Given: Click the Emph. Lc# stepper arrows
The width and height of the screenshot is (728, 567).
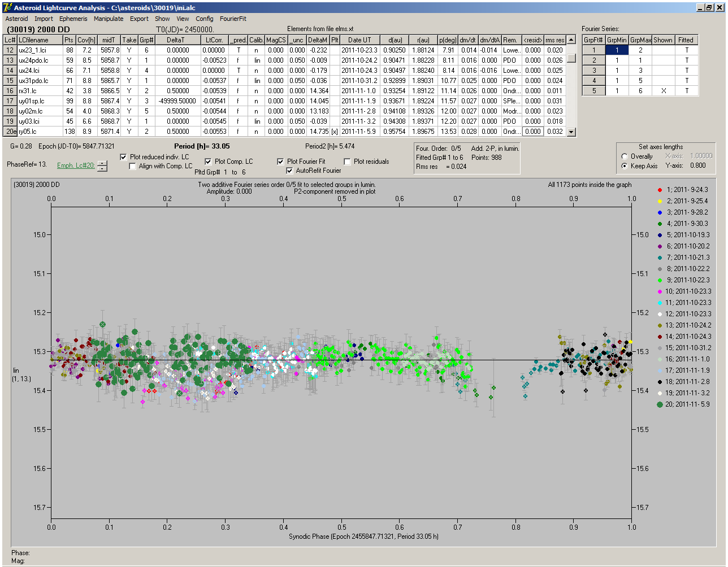Looking at the screenshot, I should (102, 166).
